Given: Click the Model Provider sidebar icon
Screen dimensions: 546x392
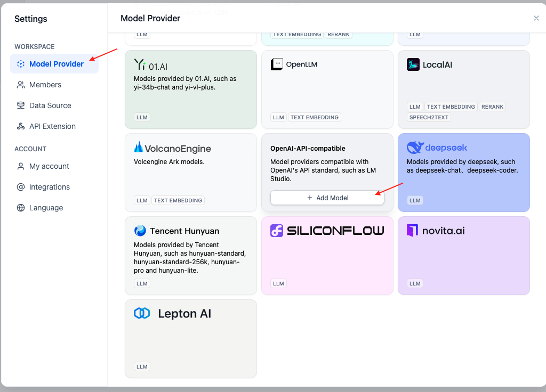Looking at the screenshot, I should [x=21, y=64].
